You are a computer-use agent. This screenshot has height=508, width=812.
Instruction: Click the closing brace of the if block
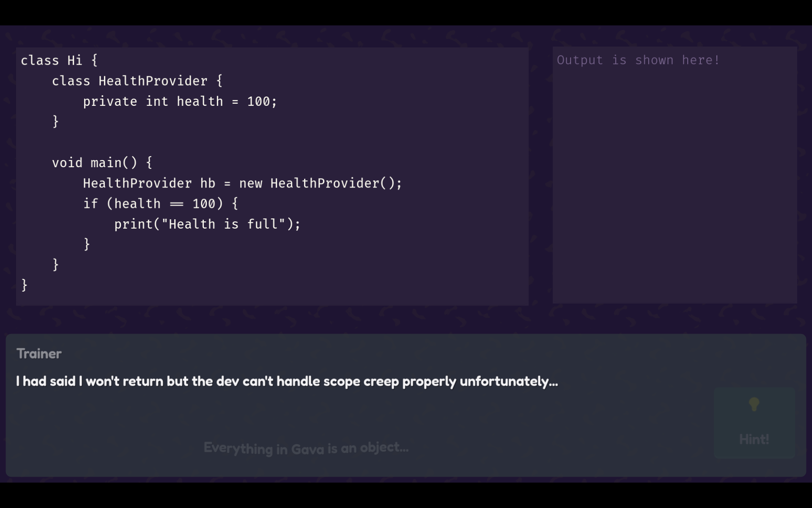(x=87, y=244)
